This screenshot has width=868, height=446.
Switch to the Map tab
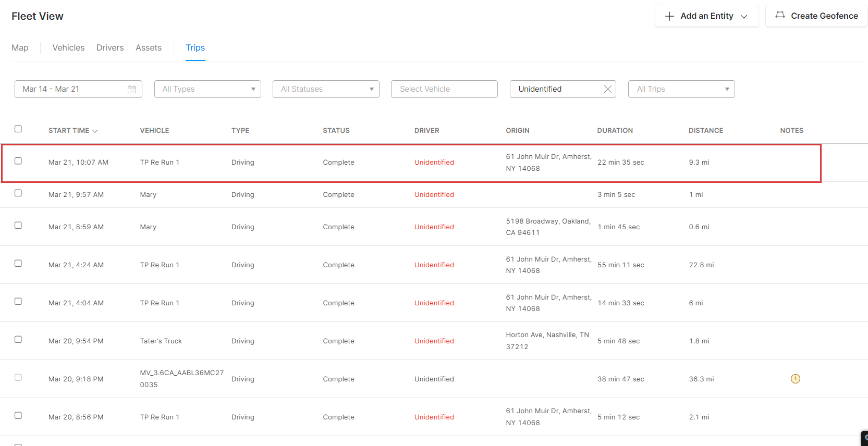[x=20, y=47]
